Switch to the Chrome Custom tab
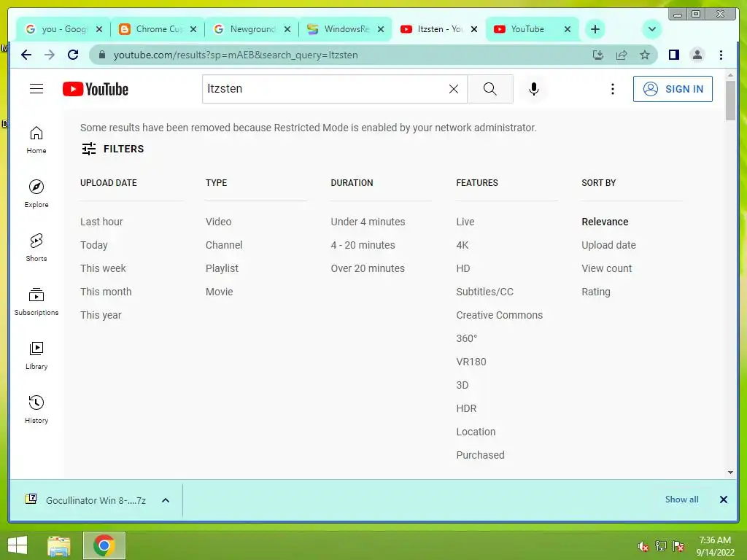Viewport: 747px width, 560px height. tap(158, 29)
